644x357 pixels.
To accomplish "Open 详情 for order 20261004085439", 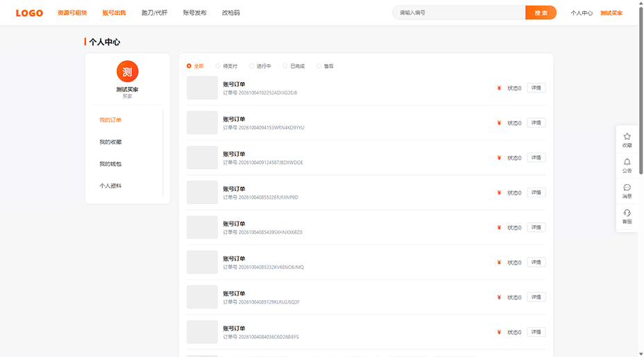I will click(536, 227).
